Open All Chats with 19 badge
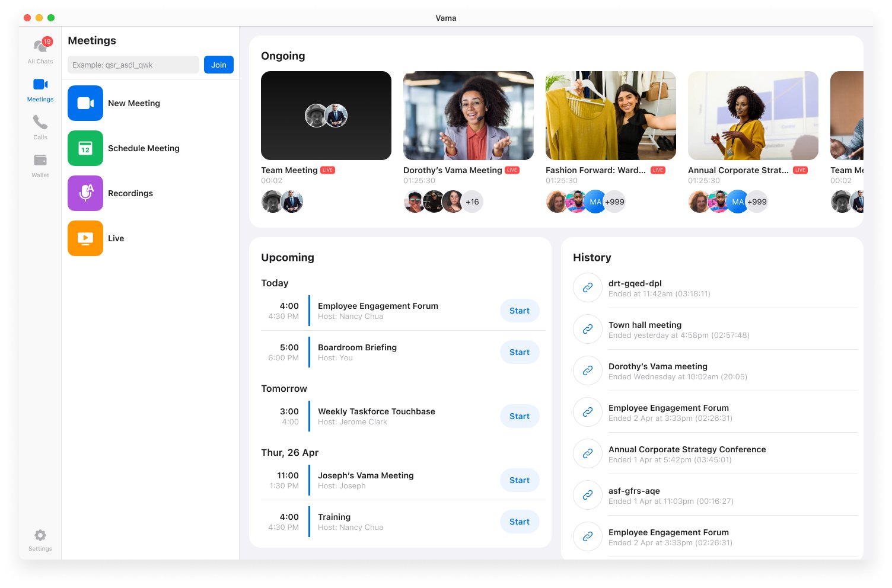The width and height of the screenshot is (892, 588). point(40,50)
